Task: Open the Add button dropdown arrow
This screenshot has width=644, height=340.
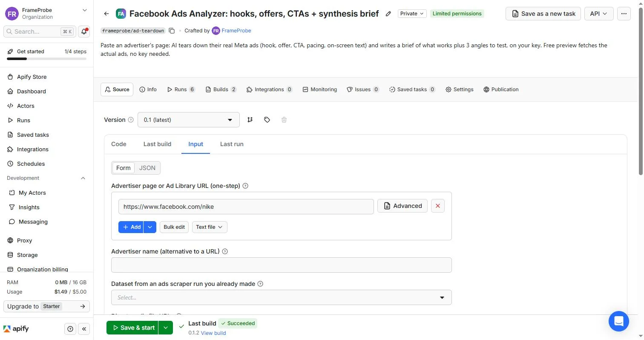Action: point(150,227)
